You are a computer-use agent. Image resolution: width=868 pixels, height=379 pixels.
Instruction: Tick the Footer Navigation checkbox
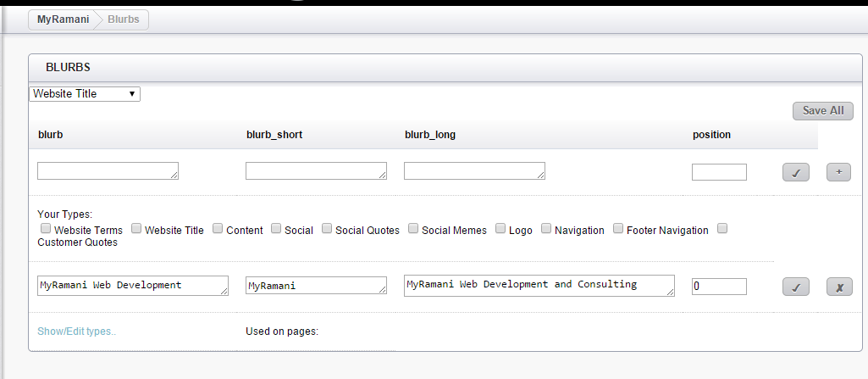(618, 228)
